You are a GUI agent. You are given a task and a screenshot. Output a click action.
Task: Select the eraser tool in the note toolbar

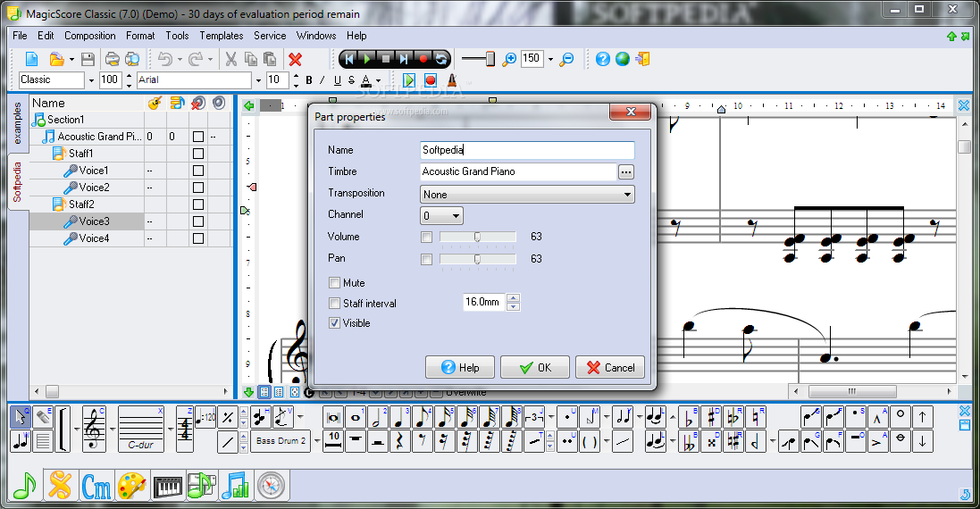click(43, 416)
